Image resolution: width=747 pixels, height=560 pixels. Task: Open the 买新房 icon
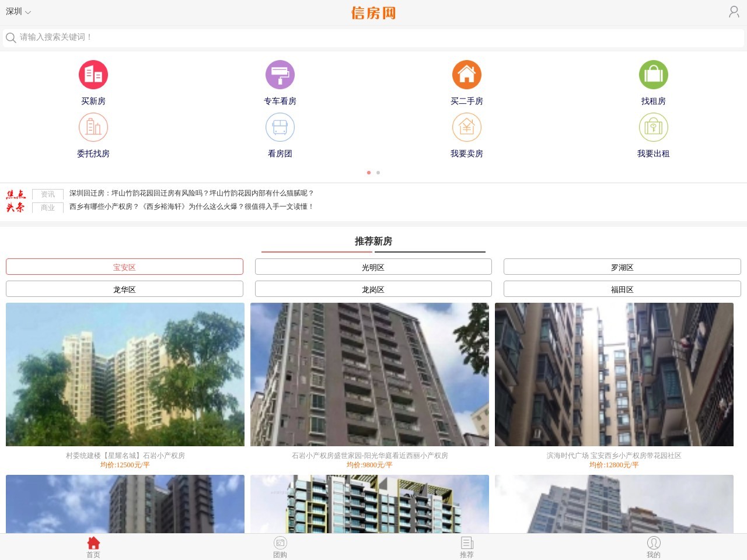93,75
